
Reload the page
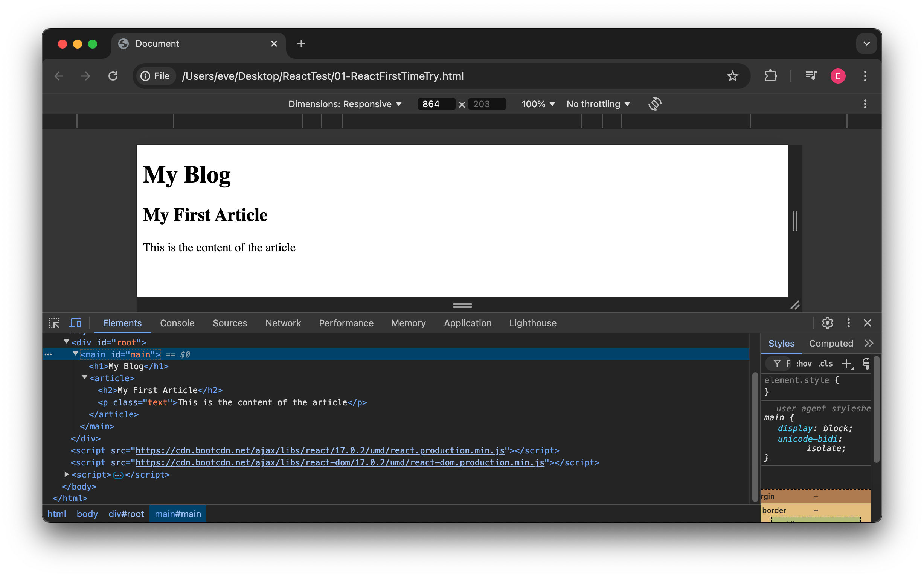(113, 76)
